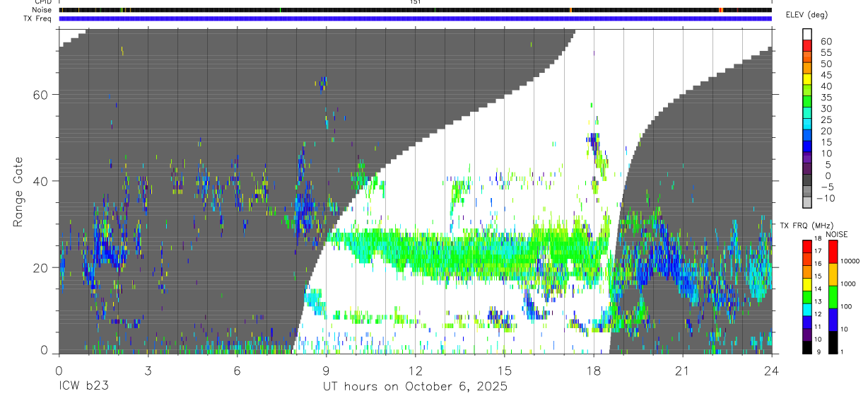Click the yellow ELEV swatch between 40 and 45
This screenshot has height=401, width=868.
807,79
